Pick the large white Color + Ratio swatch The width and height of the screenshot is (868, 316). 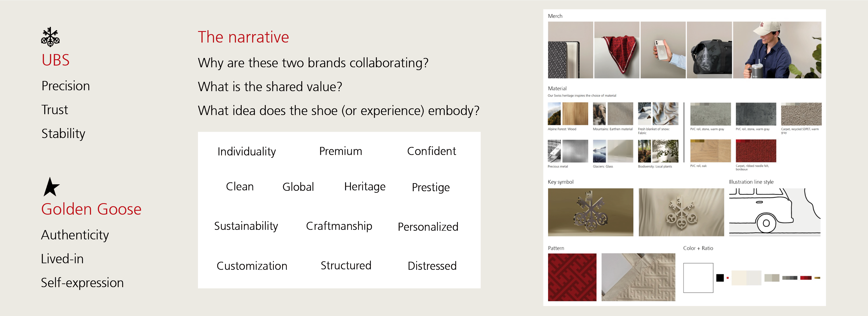698,278
